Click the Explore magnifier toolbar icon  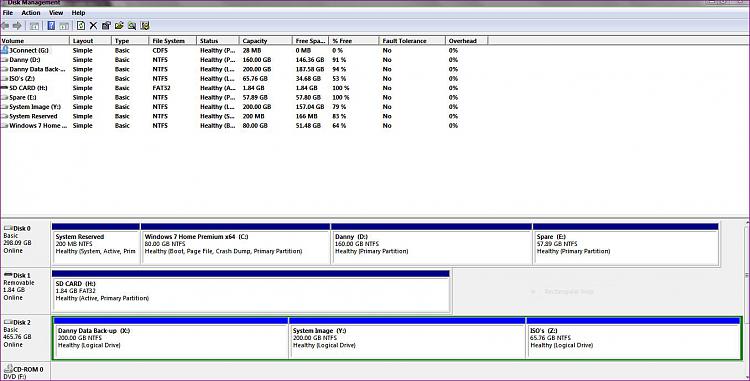click(132, 26)
